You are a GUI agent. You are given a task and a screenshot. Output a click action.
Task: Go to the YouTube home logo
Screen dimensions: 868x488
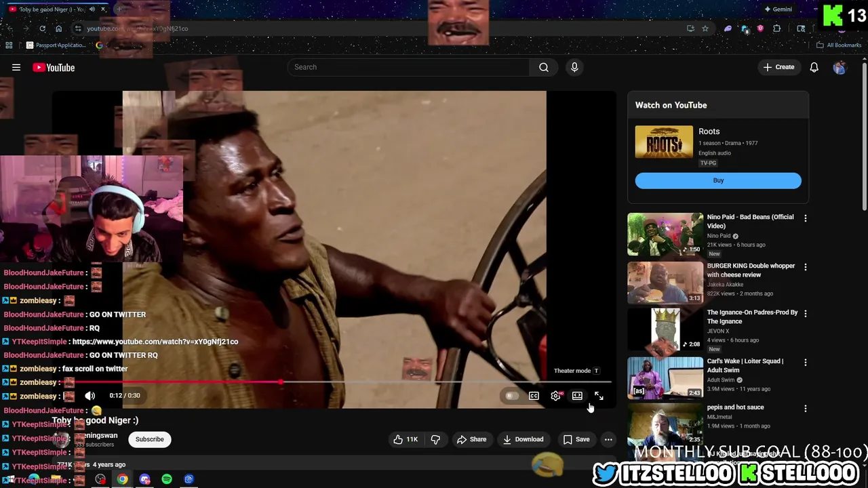click(54, 67)
